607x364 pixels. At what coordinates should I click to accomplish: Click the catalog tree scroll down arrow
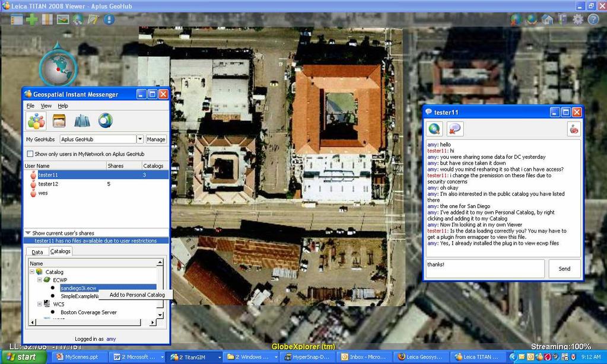[160, 315]
